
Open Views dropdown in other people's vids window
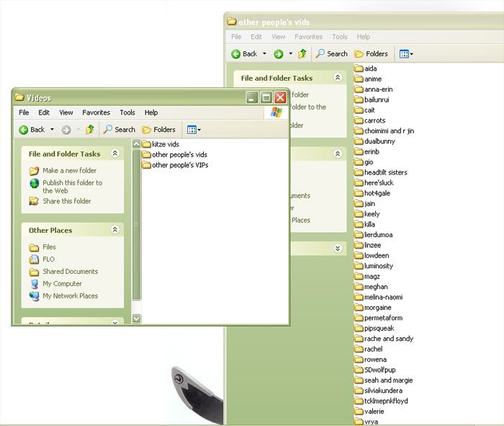pyautogui.click(x=406, y=54)
